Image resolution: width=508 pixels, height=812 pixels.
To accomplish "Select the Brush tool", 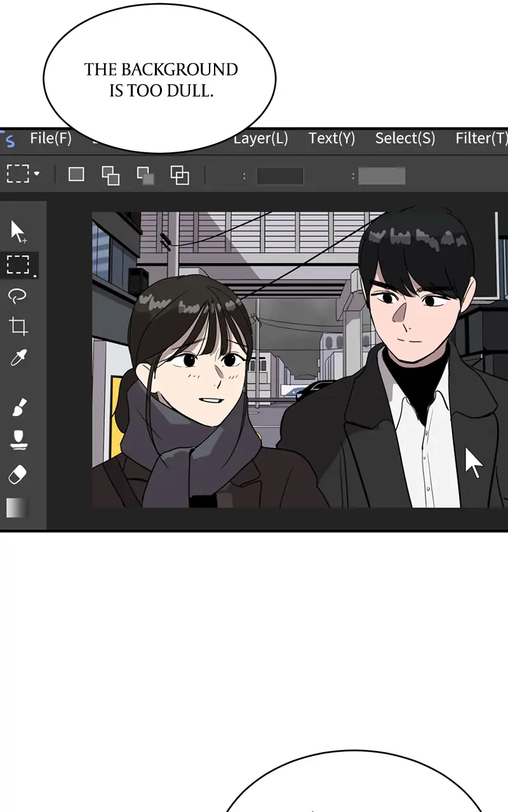I will coord(18,407).
